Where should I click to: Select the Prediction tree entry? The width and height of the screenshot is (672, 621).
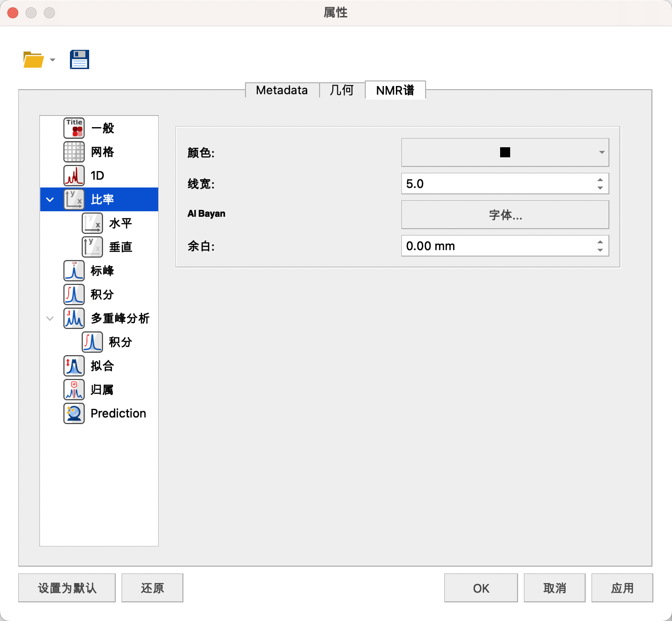pos(118,413)
